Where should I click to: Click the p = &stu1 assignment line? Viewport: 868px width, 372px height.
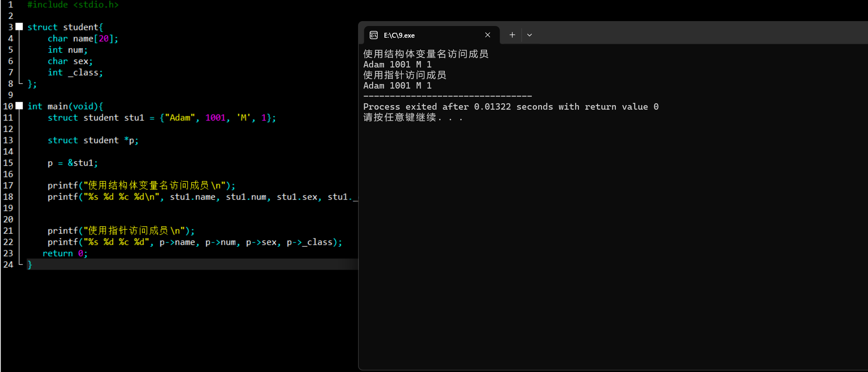click(x=72, y=162)
